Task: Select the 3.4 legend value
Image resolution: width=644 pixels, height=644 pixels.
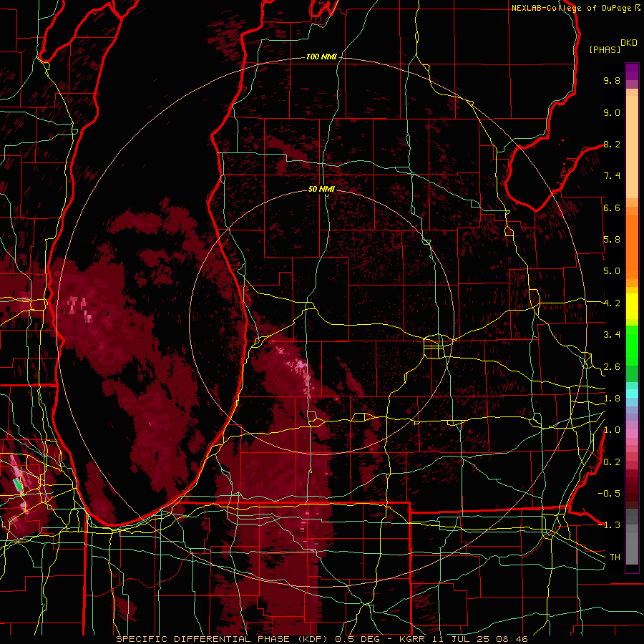Action: pyautogui.click(x=612, y=335)
